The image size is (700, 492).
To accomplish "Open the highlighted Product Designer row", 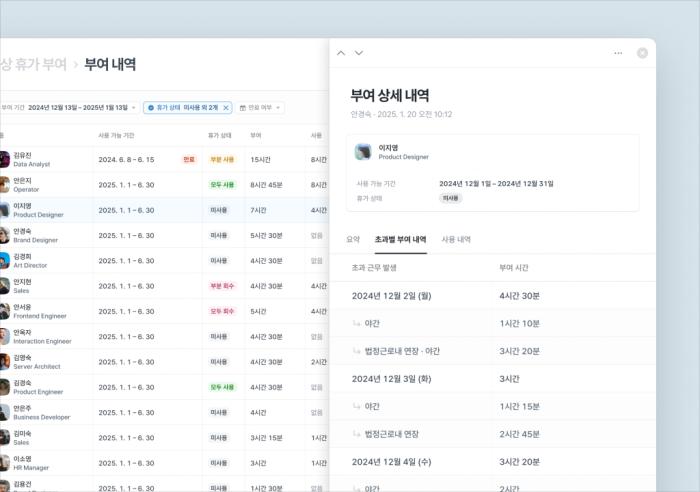I will [x=164, y=210].
